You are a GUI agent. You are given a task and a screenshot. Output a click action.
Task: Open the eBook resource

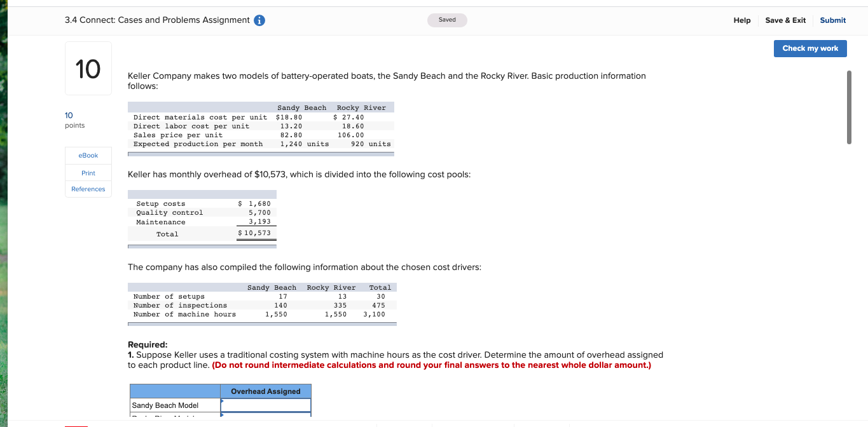coord(88,155)
